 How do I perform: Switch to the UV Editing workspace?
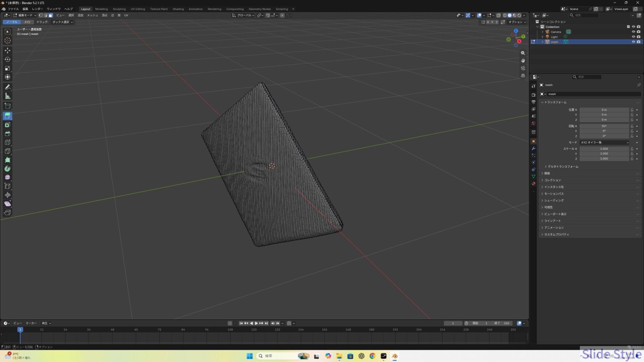pyautogui.click(x=138, y=9)
